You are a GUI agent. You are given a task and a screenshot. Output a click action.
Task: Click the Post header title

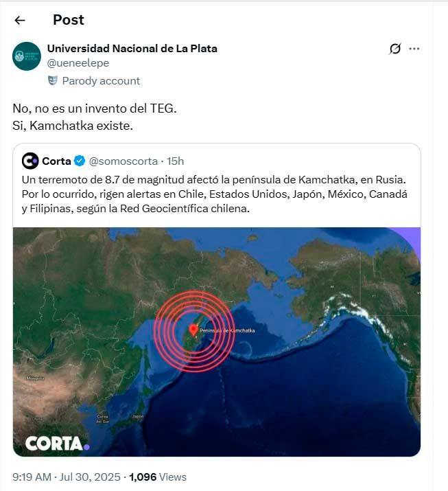coord(69,20)
